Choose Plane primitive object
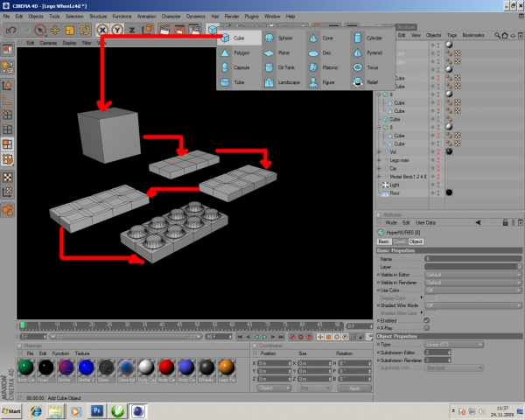Viewport: 525px width, 420px height. pos(283,52)
